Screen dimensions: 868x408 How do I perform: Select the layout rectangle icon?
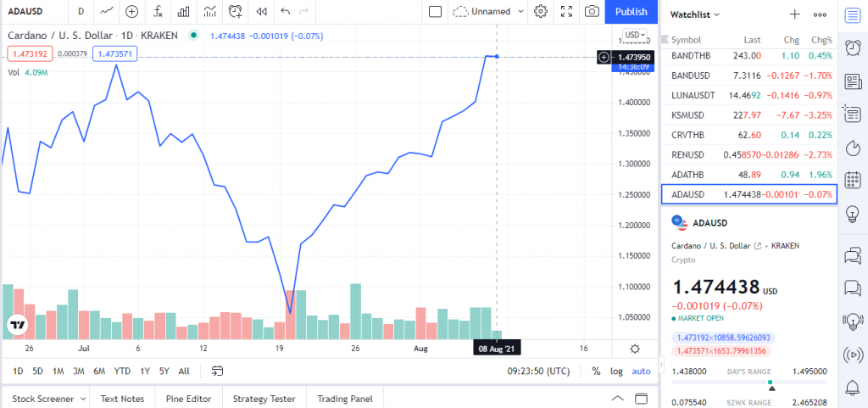click(x=436, y=11)
